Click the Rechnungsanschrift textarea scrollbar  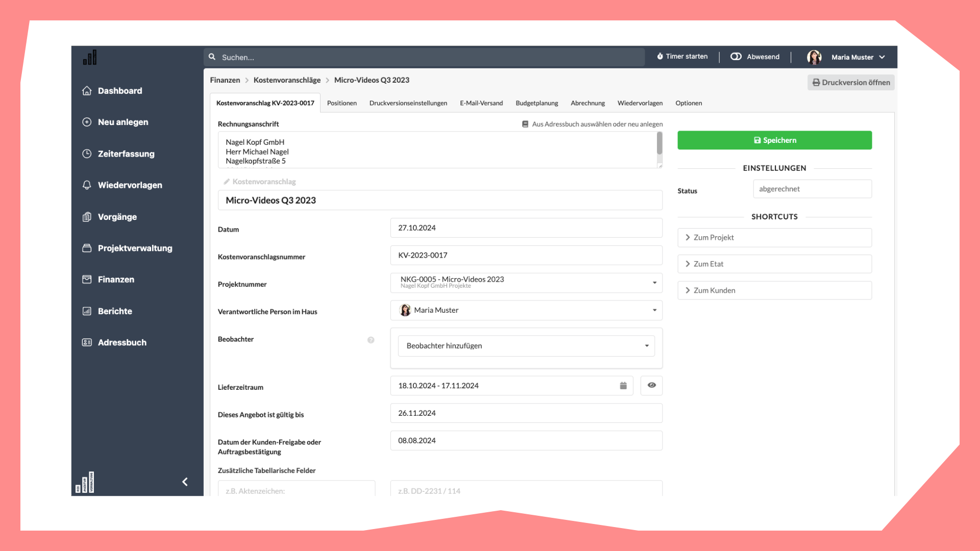pyautogui.click(x=659, y=143)
